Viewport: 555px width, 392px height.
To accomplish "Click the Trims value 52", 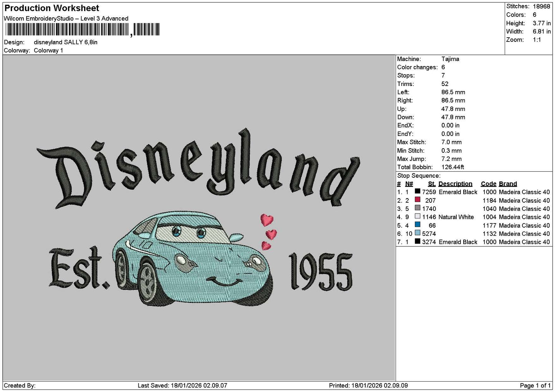I will (x=445, y=84).
